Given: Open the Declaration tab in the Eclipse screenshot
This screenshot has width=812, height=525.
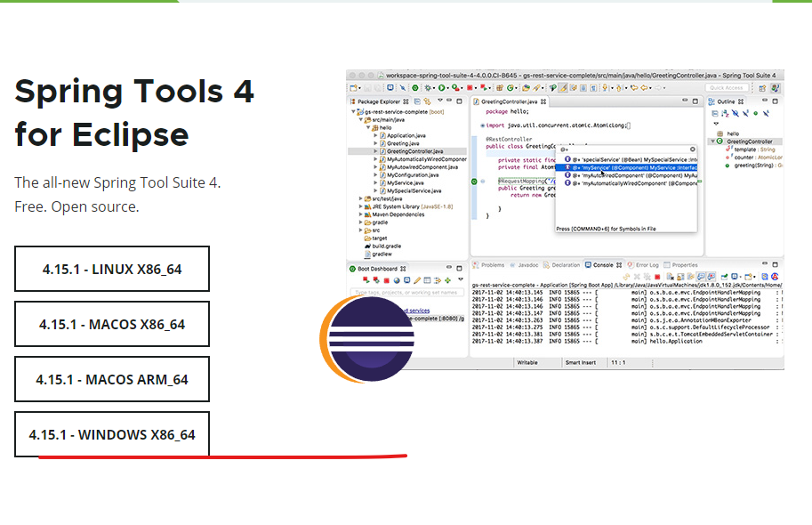Looking at the screenshot, I should click(x=562, y=265).
